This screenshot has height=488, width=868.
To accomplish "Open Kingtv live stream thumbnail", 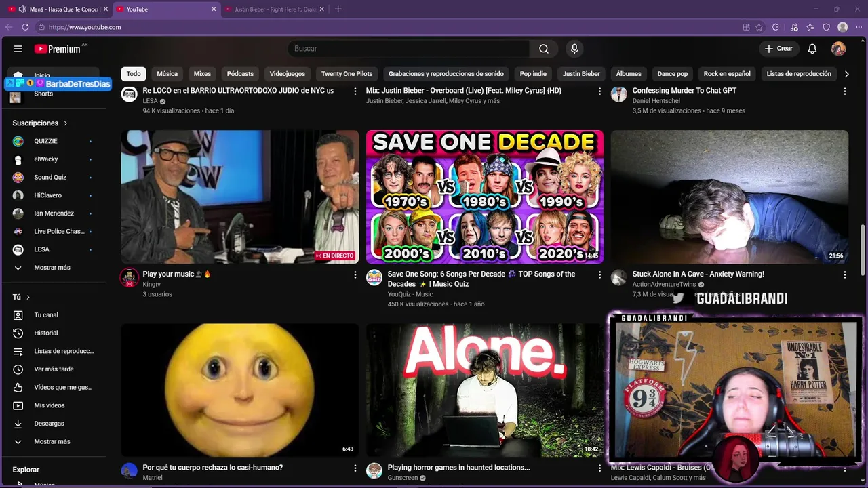I will pyautogui.click(x=240, y=197).
